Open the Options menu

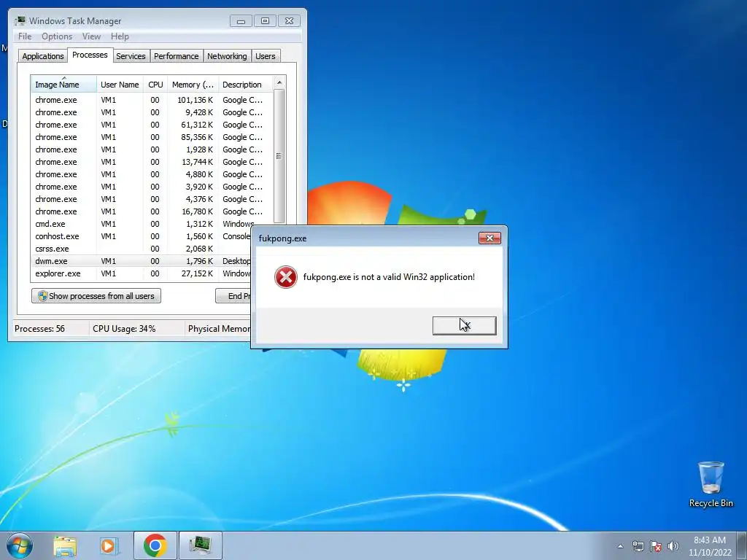tap(57, 36)
